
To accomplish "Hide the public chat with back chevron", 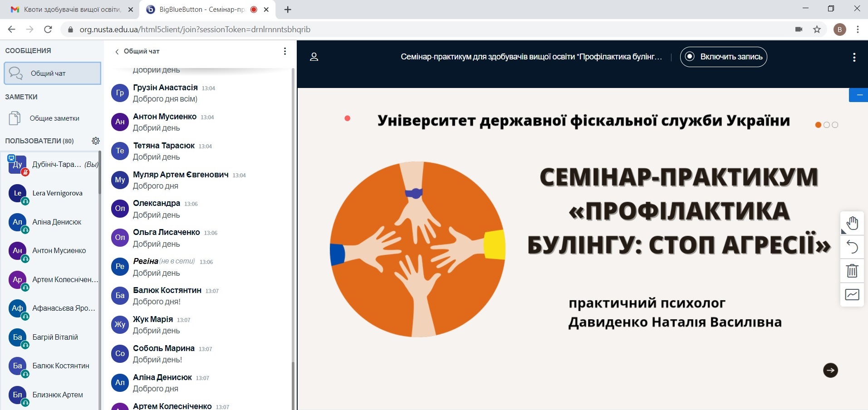I will tap(117, 51).
